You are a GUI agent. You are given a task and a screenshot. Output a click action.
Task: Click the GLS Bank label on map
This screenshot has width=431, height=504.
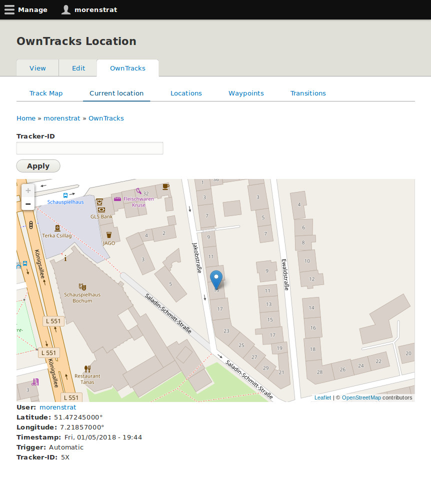pyautogui.click(x=101, y=216)
